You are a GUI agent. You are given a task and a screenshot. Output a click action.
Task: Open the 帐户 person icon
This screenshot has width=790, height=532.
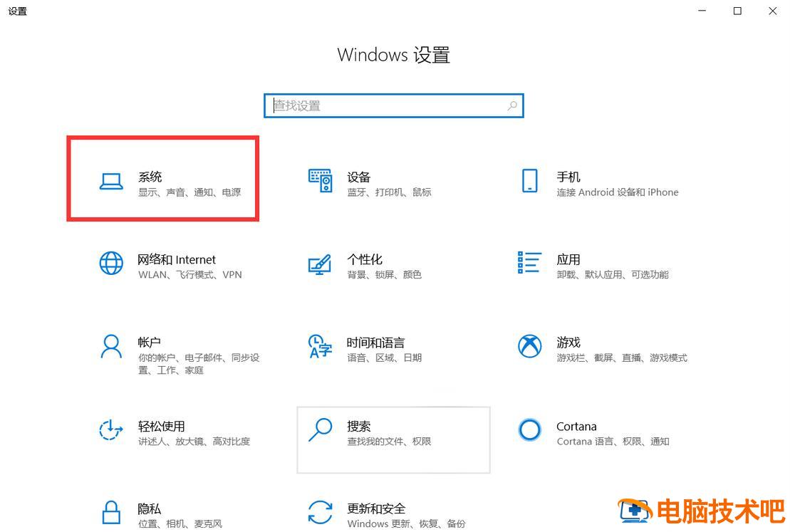[111, 346]
